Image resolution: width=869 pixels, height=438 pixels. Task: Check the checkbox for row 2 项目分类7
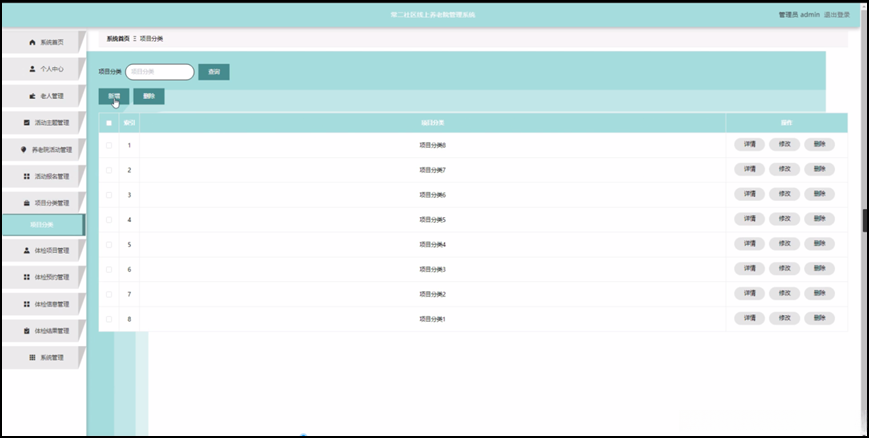pos(109,170)
